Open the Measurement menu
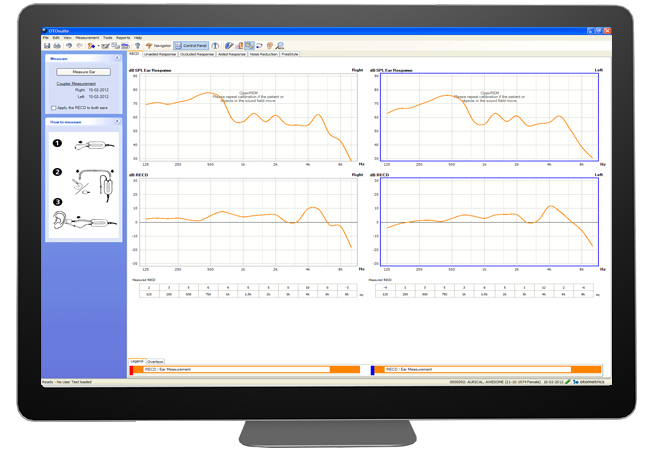Screen dimensions: 650x450 [x=87, y=37]
